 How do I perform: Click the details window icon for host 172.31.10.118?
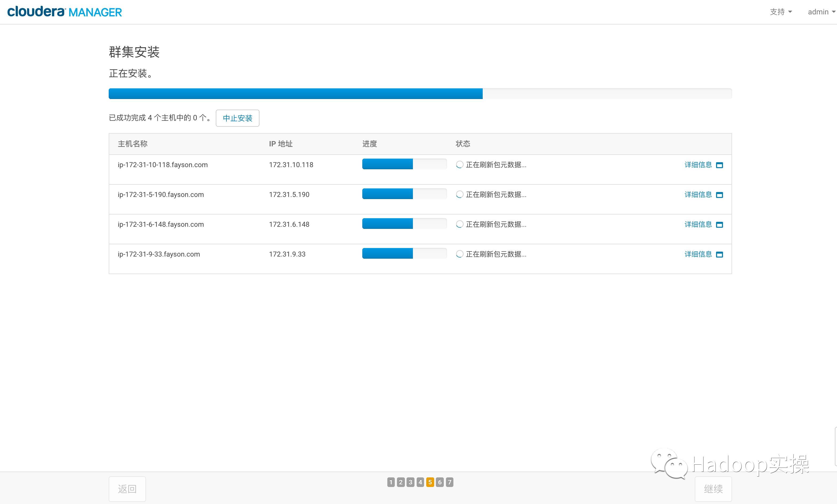coord(719,165)
